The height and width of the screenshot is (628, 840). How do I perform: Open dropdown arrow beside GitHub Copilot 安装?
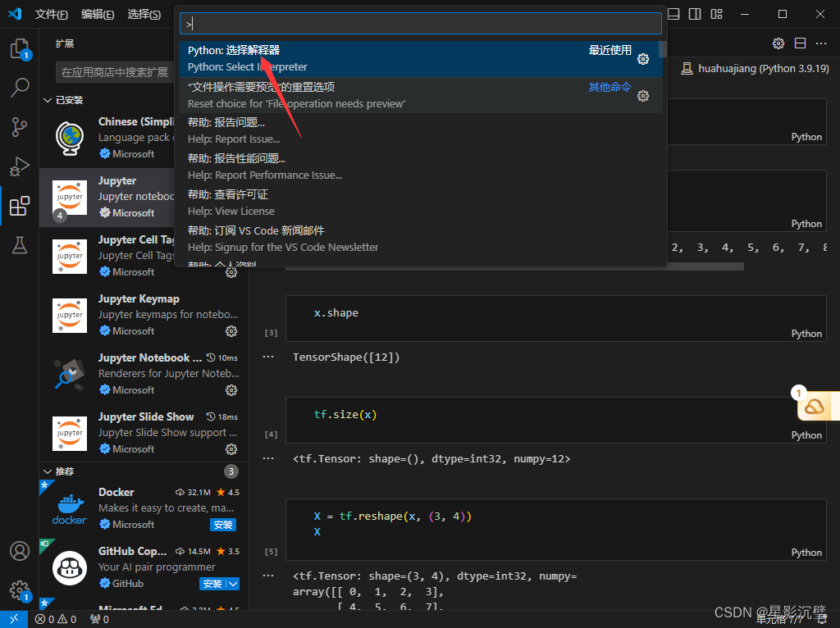coord(233,584)
